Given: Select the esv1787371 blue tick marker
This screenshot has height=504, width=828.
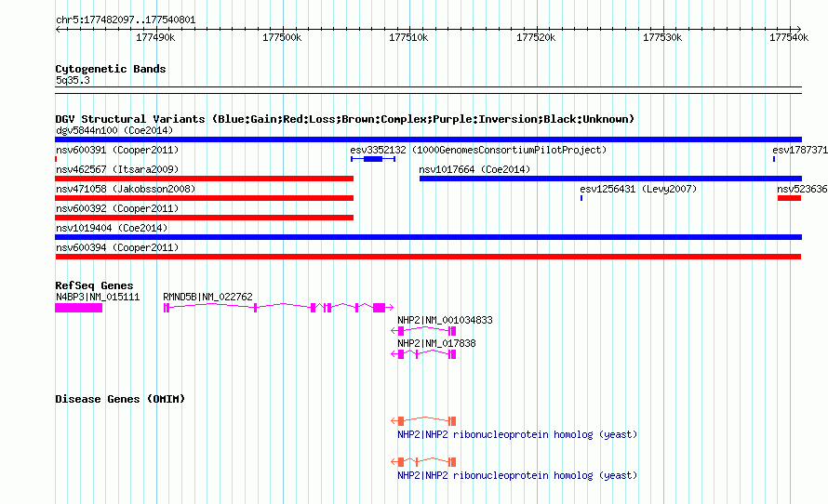Looking at the screenshot, I should (774, 159).
